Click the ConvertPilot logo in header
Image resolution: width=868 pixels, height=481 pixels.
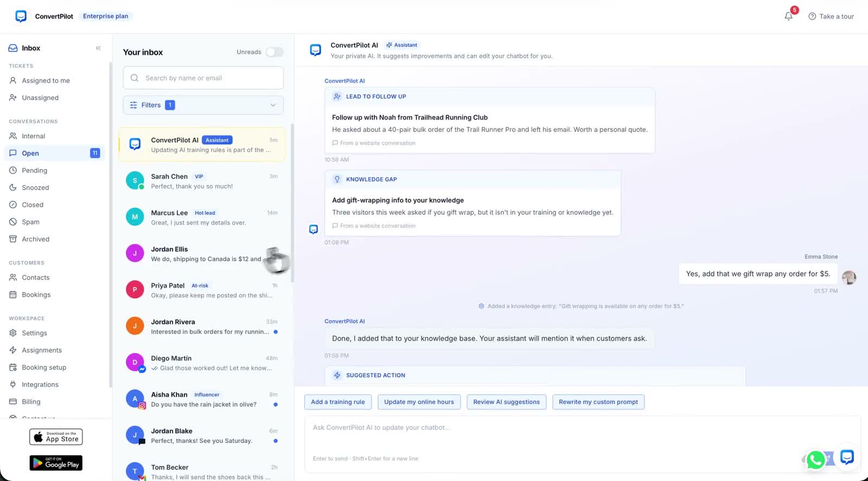(x=21, y=16)
